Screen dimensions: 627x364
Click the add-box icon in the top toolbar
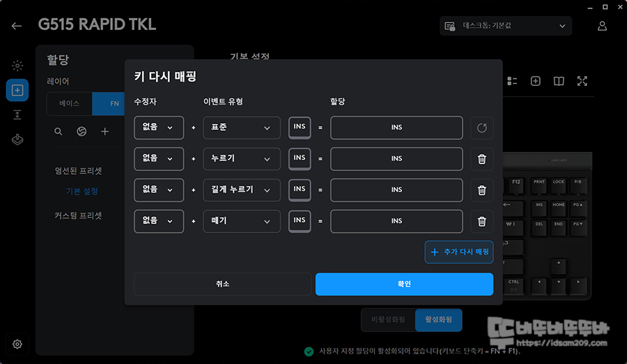point(536,81)
